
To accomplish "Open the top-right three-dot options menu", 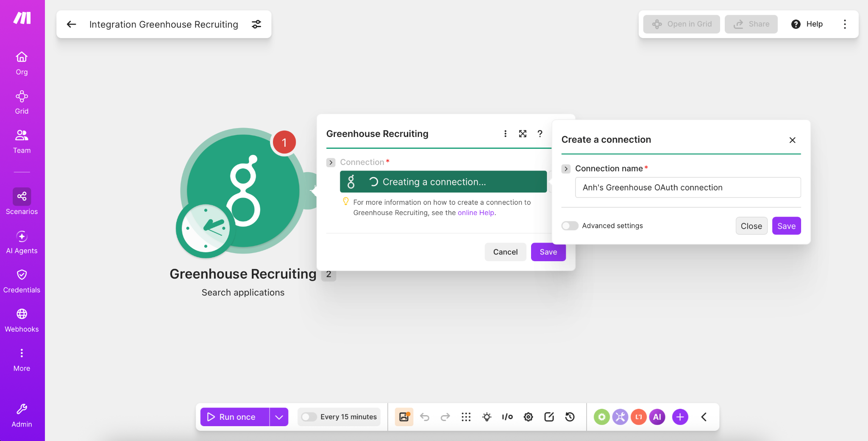I will coord(845,24).
